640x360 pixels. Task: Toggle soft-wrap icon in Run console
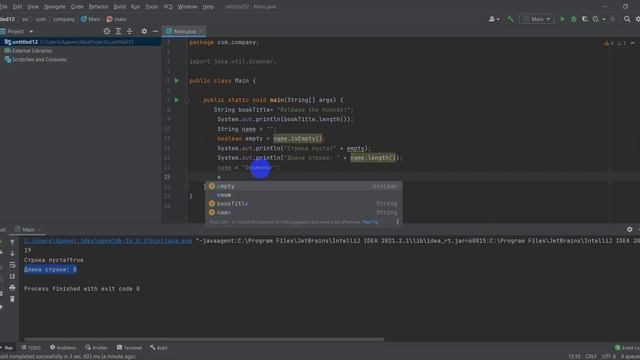point(12,265)
